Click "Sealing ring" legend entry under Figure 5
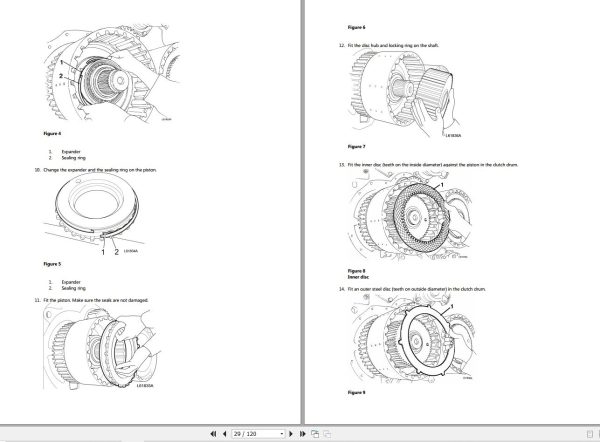The width and height of the screenshot is (600, 442). tap(73, 288)
